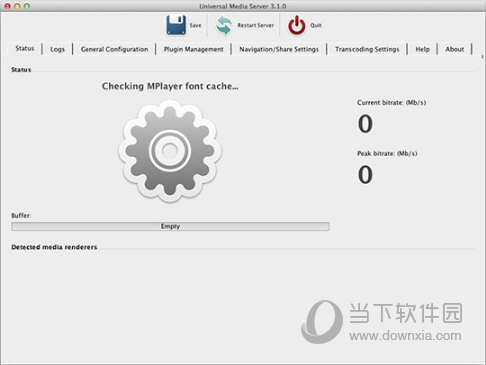This screenshot has height=365, width=486.
Task: Click the Restart Server label
Action: pyautogui.click(x=256, y=25)
